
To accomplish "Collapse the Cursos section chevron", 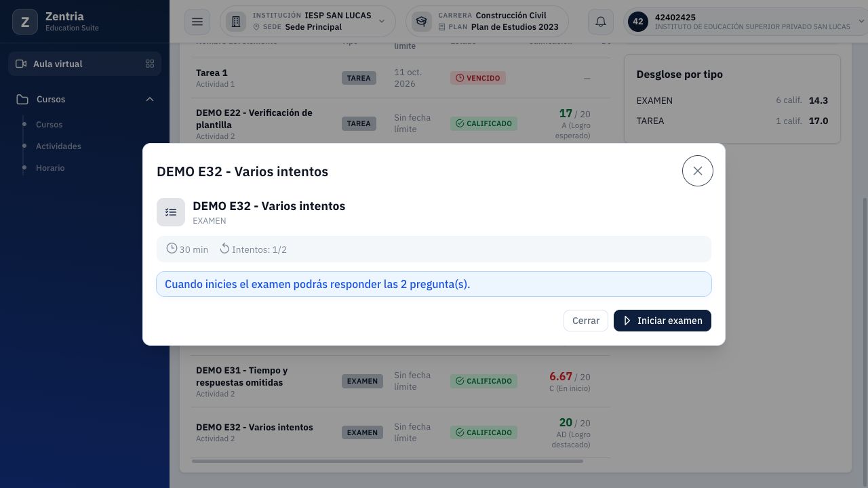I will click(x=150, y=99).
